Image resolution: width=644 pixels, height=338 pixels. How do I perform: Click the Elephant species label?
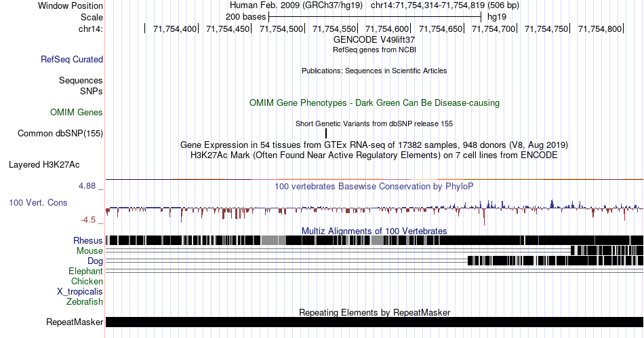coord(85,271)
